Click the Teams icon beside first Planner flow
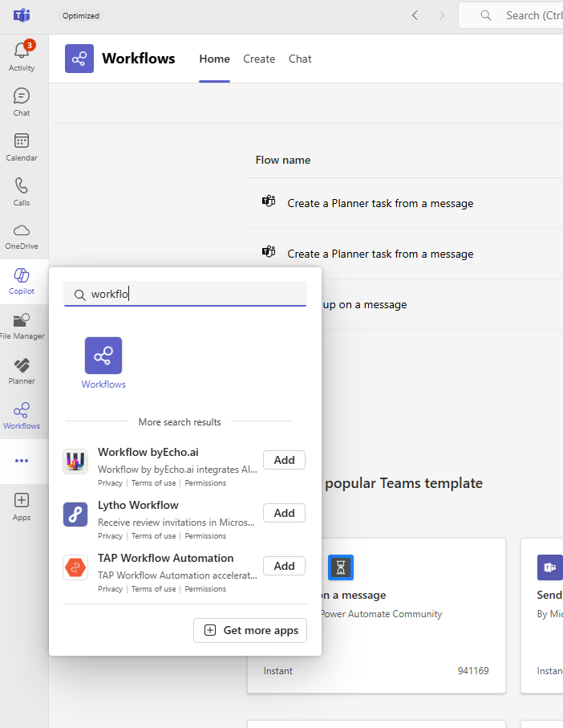563x728 pixels. coord(269,201)
